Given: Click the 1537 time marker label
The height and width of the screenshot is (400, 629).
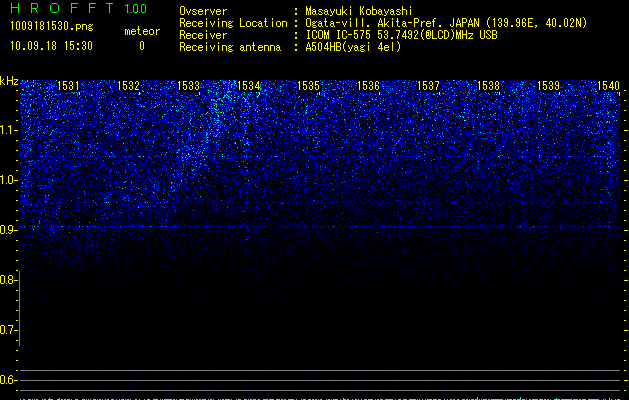Looking at the screenshot, I should pos(428,86).
